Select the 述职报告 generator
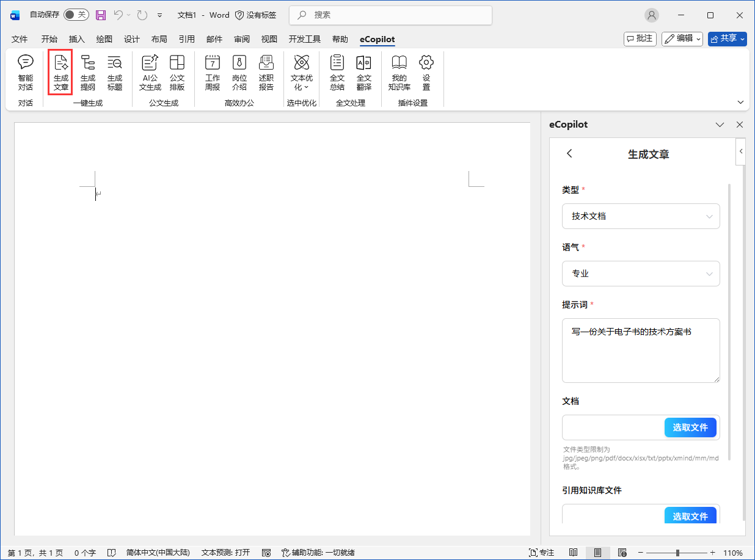755x560 pixels. tap(266, 72)
